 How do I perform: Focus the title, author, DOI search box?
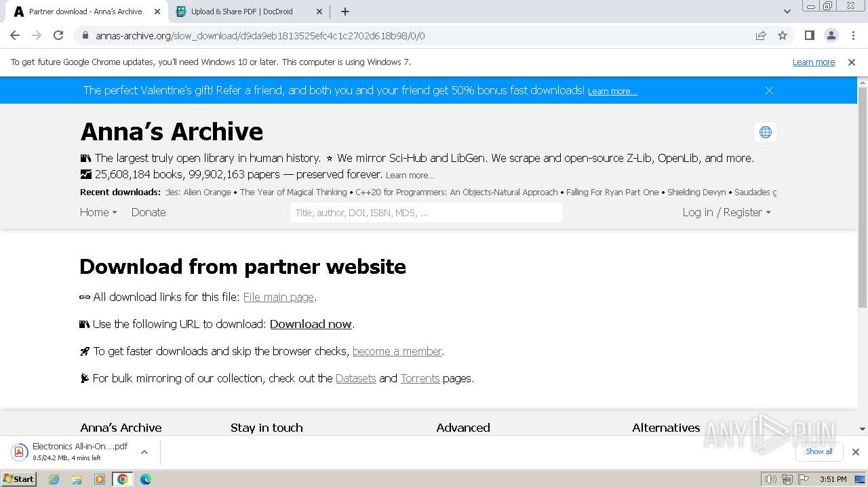point(427,212)
